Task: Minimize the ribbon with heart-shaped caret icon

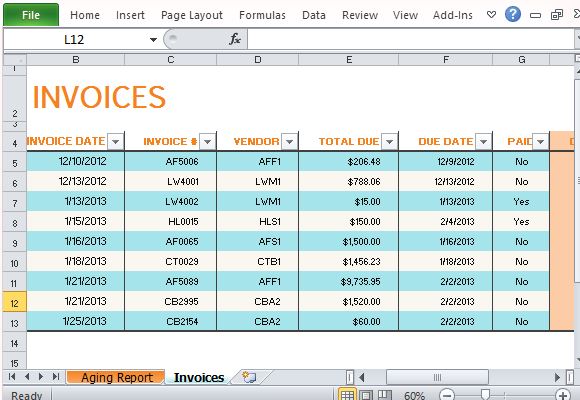Action: (x=491, y=15)
